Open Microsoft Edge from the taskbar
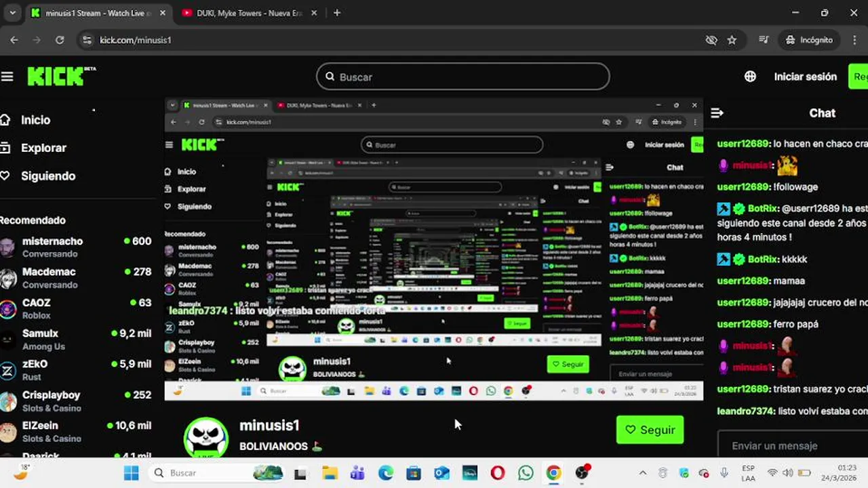868x488 pixels. [x=386, y=473]
